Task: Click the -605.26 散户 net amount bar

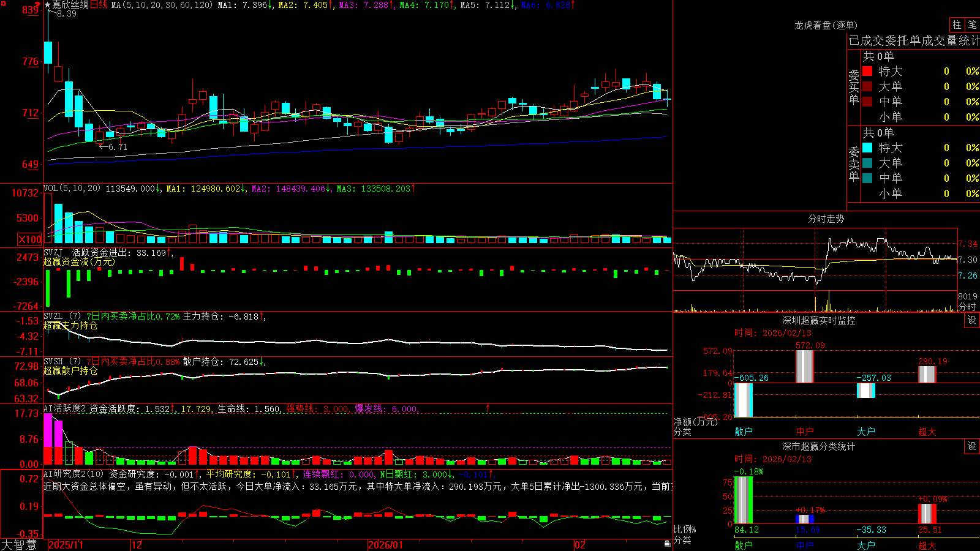Action: pos(744,400)
